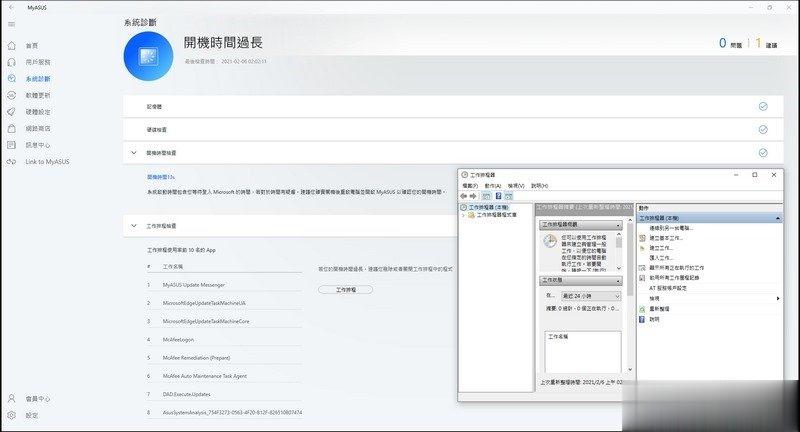Image resolution: width=800 pixels, height=432 pixels.
Task: Click 建立工作 in the actions pane
Action: (x=661, y=248)
